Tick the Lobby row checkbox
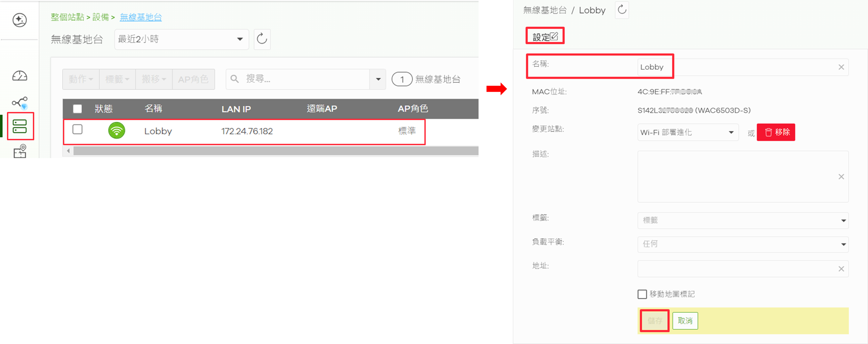 (77, 129)
